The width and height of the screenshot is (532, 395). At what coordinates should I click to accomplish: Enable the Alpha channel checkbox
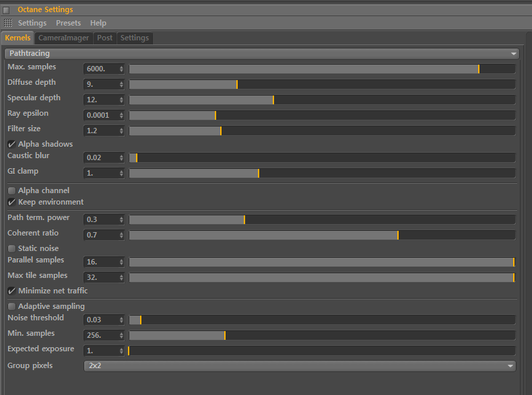pos(11,191)
